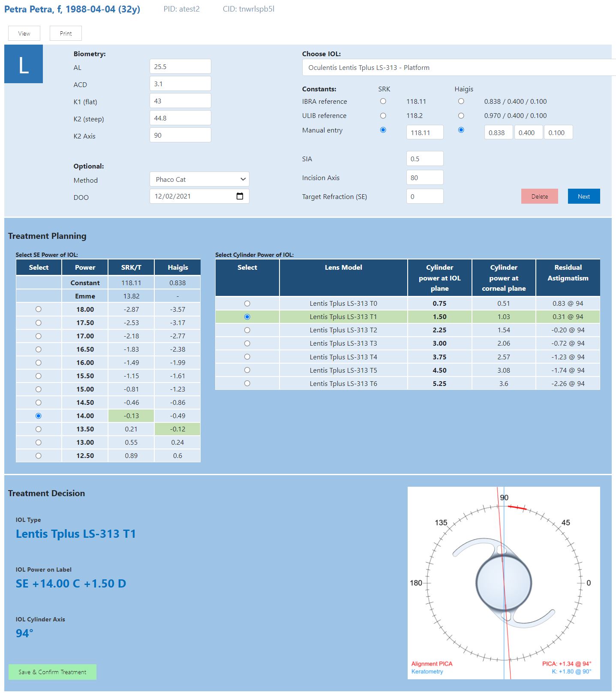Select Manual entry Haigis radio button
This screenshot has width=616, height=696.
click(x=461, y=130)
